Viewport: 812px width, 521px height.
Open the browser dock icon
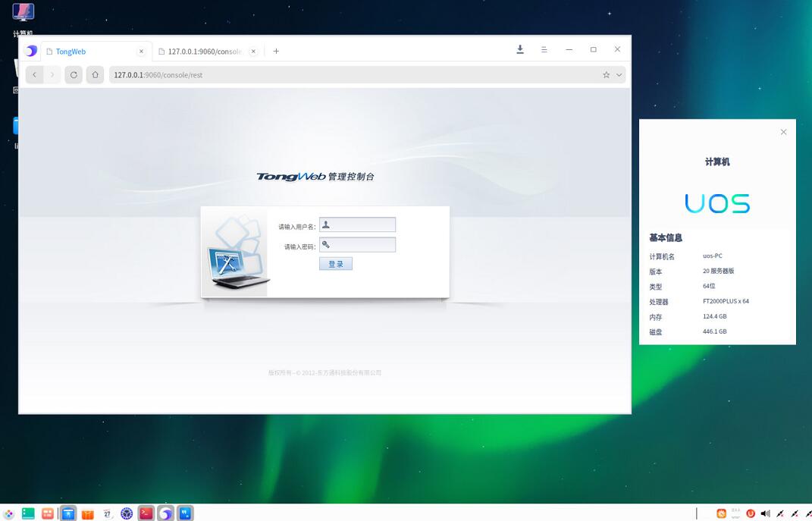tap(165, 513)
